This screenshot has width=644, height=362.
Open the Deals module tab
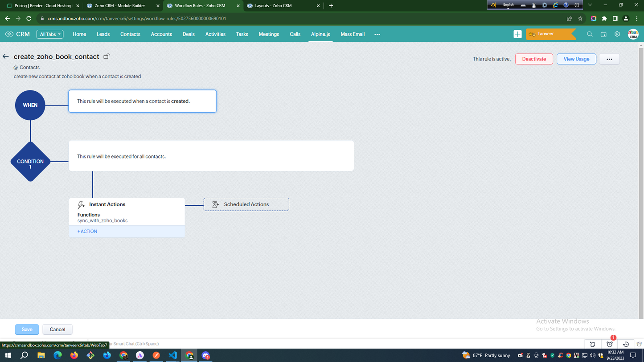coord(189,34)
